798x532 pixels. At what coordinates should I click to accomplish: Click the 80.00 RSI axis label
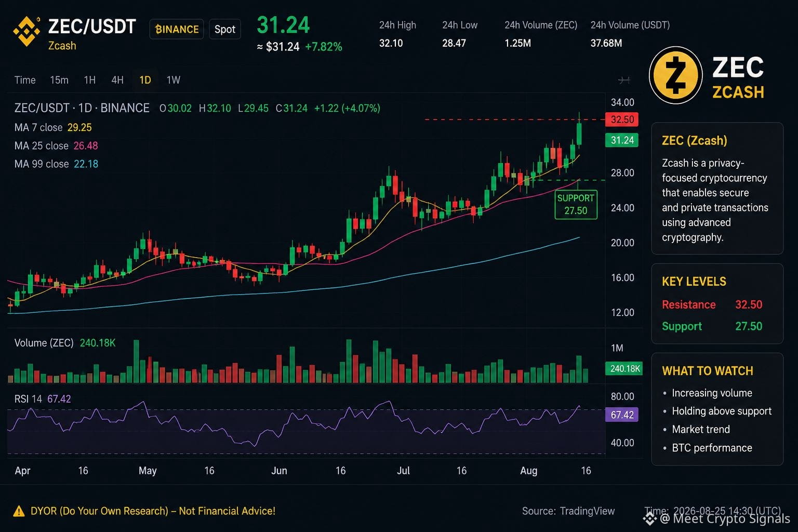pos(622,396)
